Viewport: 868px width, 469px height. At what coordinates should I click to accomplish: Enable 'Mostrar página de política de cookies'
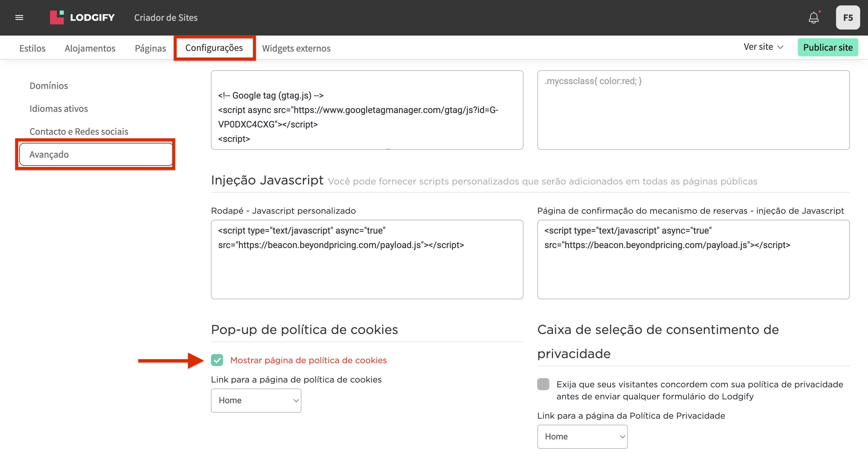[218, 360]
